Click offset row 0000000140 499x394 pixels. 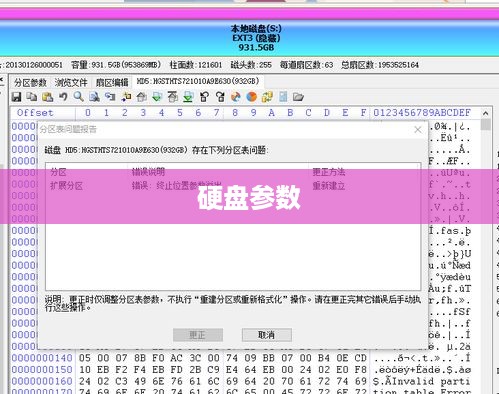pos(42,358)
